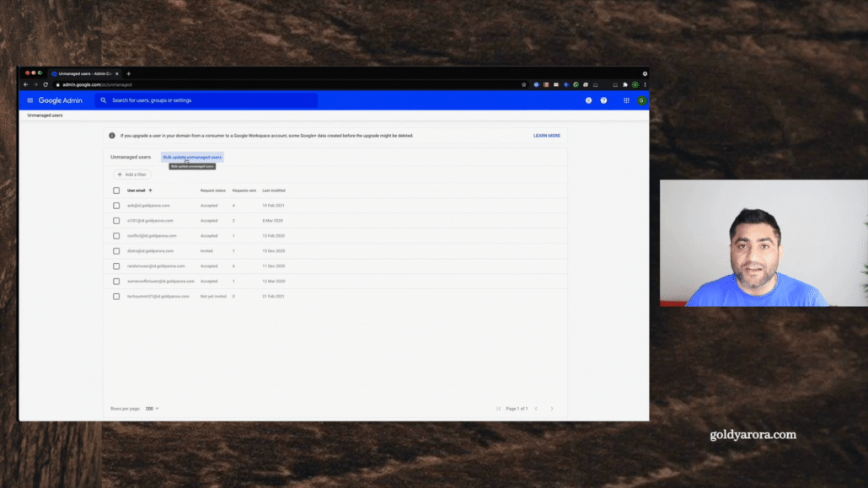This screenshot has height=488, width=868.
Task: Open the Chrome extensions puzzle icon
Action: click(x=625, y=85)
